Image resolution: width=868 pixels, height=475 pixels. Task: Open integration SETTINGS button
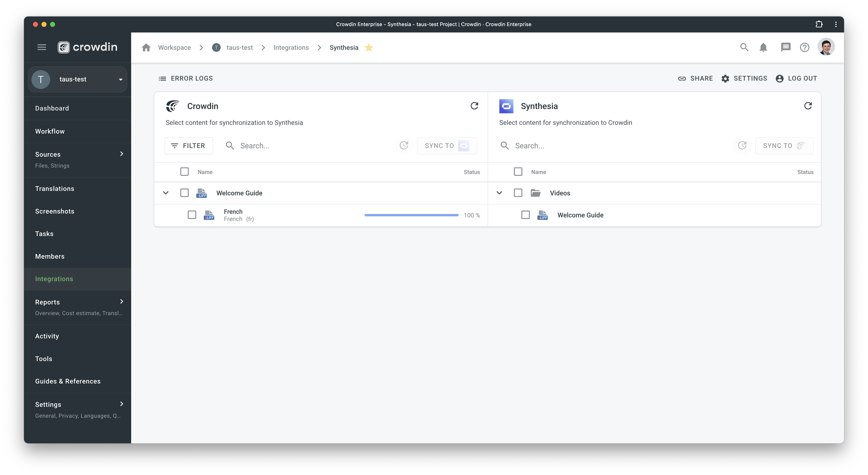coord(744,78)
